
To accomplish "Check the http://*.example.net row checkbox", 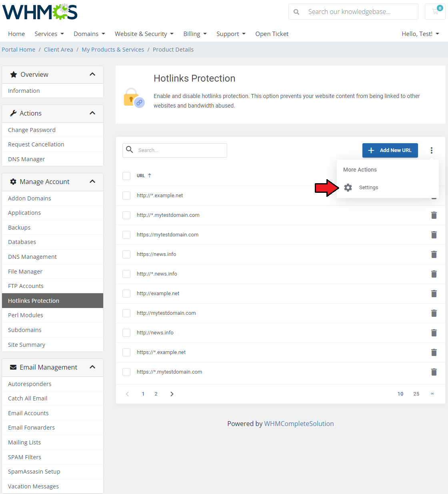I will tap(126, 196).
